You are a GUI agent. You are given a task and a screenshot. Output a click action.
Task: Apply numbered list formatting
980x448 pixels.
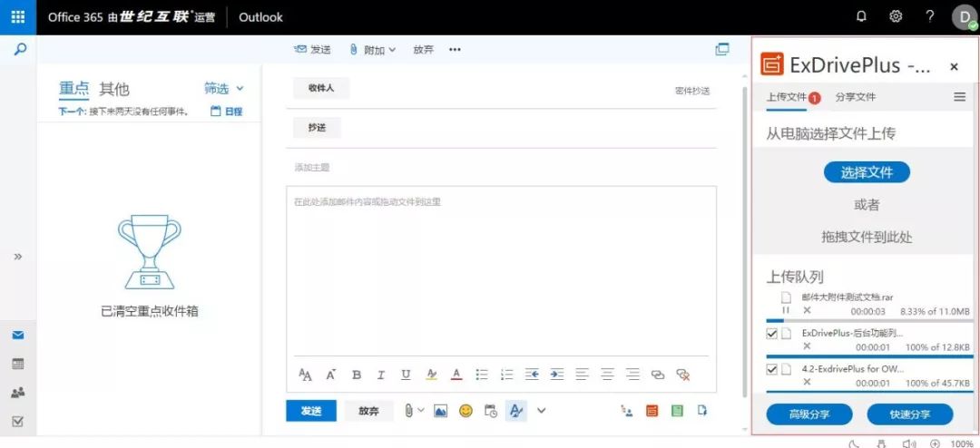(x=507, y=375)
